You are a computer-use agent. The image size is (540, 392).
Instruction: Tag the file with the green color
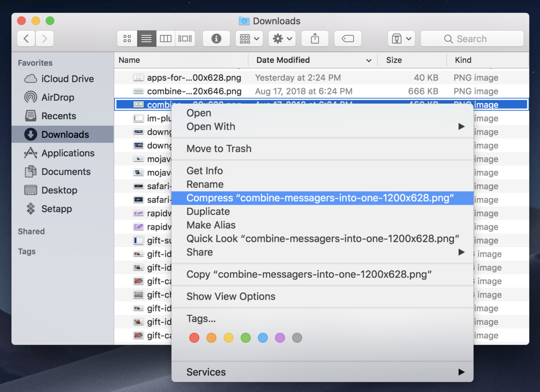tap(246, 338)
